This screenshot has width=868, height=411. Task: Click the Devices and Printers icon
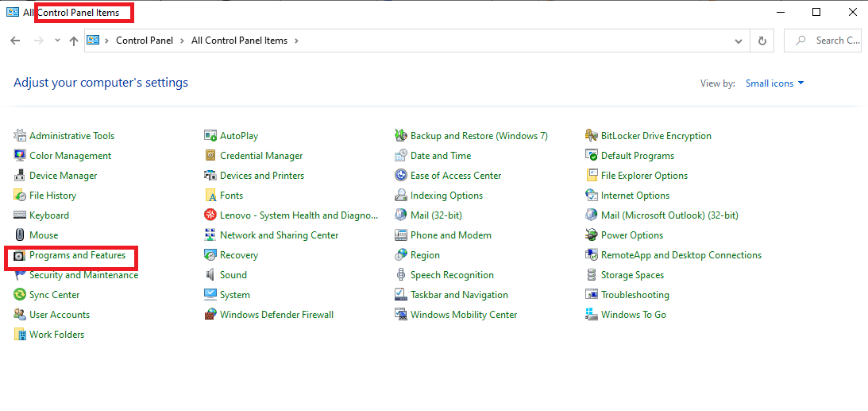click(x=210, y=176)
